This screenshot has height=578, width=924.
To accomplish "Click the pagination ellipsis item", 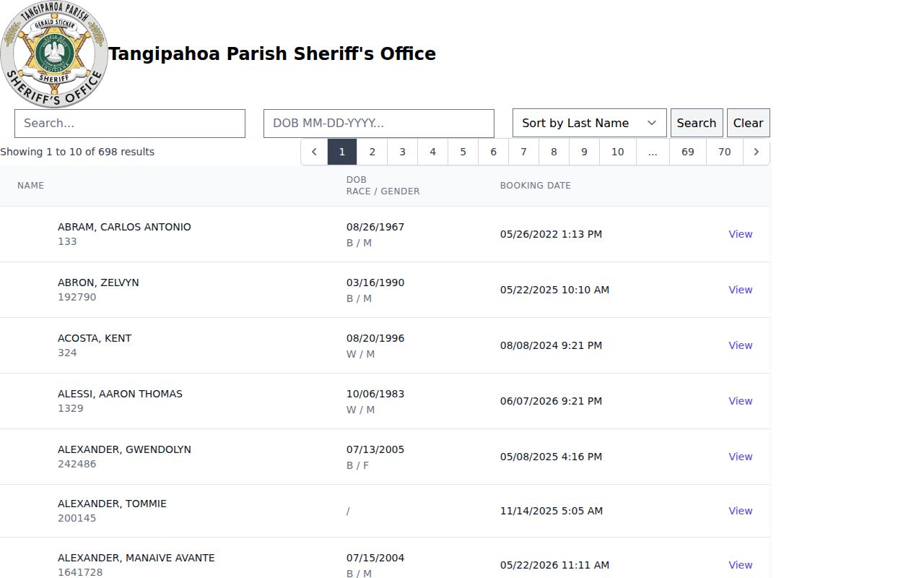I will click(x=653, y=152).
